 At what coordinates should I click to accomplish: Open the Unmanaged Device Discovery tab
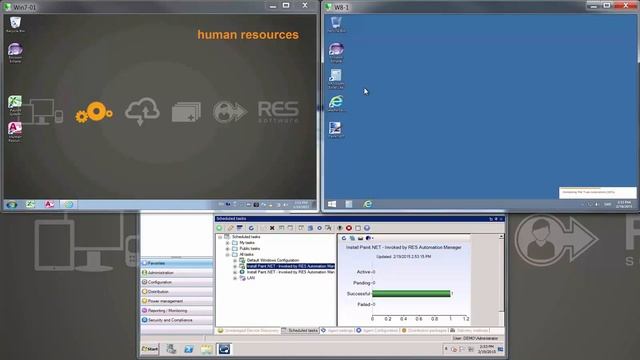point(248,330)
